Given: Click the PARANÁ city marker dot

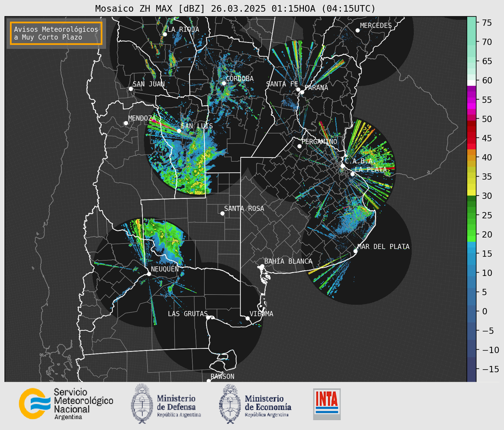Looking at the screenshot, I should [x=302, y=92].
